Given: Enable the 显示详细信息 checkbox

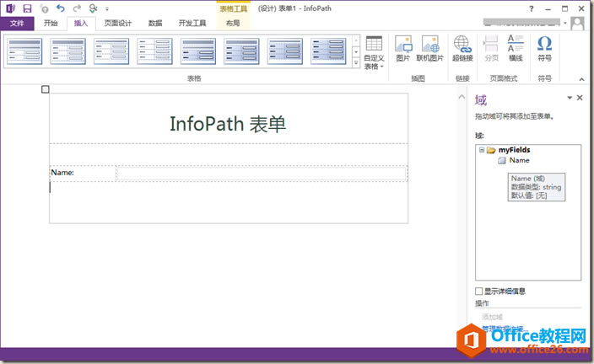Looking at the screenshot, I should [479, 291].
